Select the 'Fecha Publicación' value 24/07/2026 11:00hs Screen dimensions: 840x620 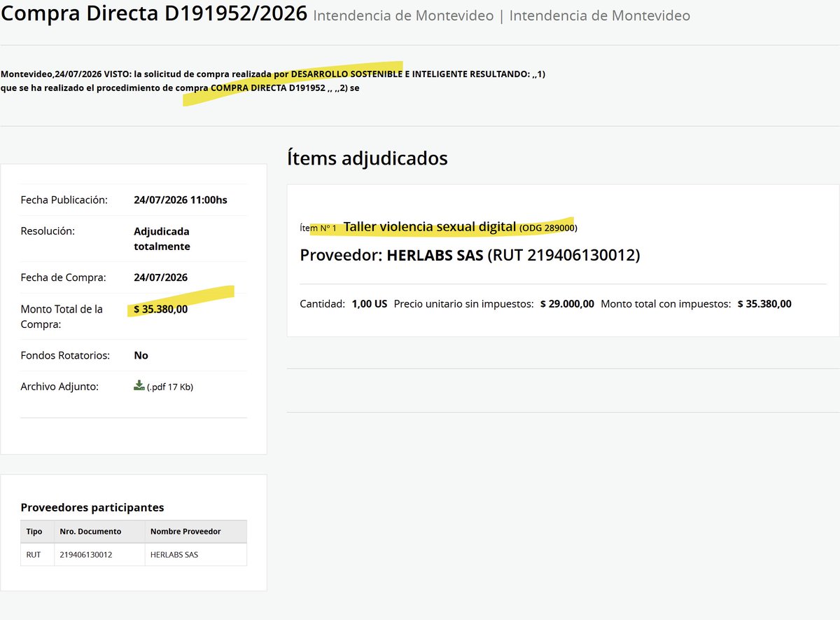[x=181, y=200]
